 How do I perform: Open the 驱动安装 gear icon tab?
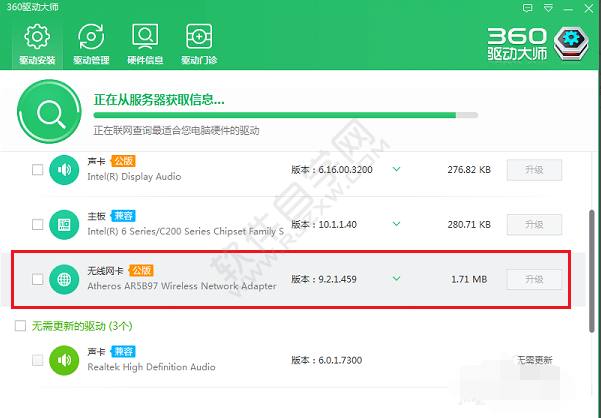pyautogui.click(x=37, y=44)
